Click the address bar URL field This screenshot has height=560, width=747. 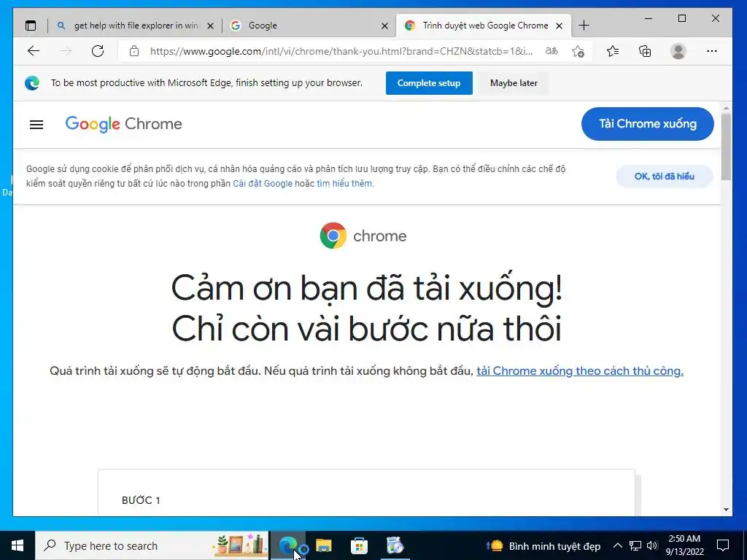(x=341, y=51)
